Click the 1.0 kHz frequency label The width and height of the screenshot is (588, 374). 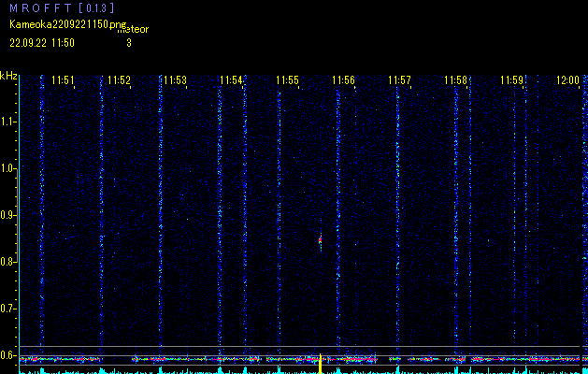click(7, 168)
